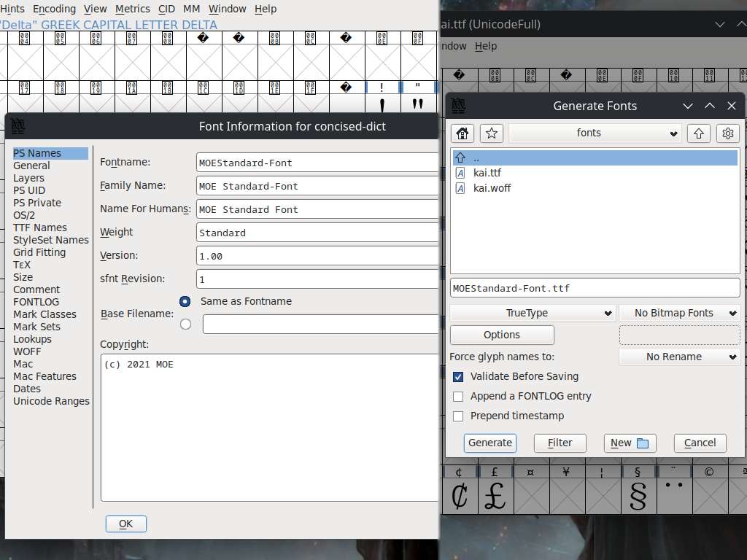Click the font file icon beside kai.ttf

[460, 173]
